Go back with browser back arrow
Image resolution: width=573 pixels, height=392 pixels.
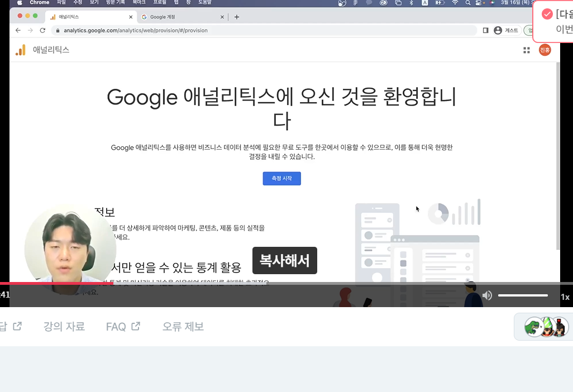[18, 30]
